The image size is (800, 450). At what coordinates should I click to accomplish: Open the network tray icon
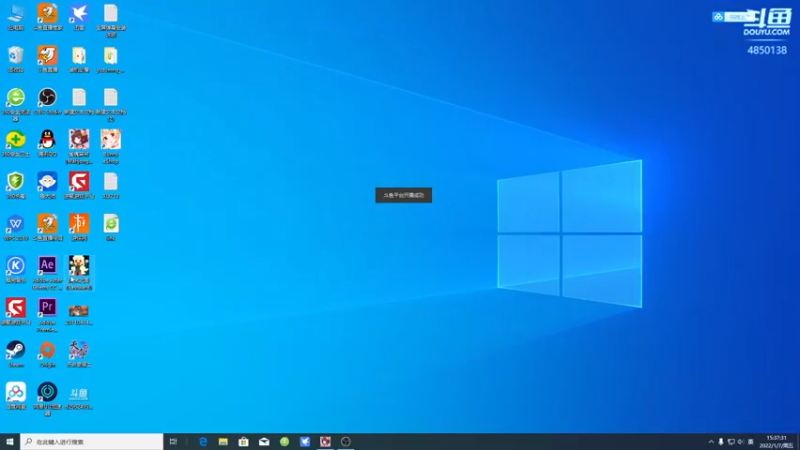pyautogui.click(x=731, y=442)
